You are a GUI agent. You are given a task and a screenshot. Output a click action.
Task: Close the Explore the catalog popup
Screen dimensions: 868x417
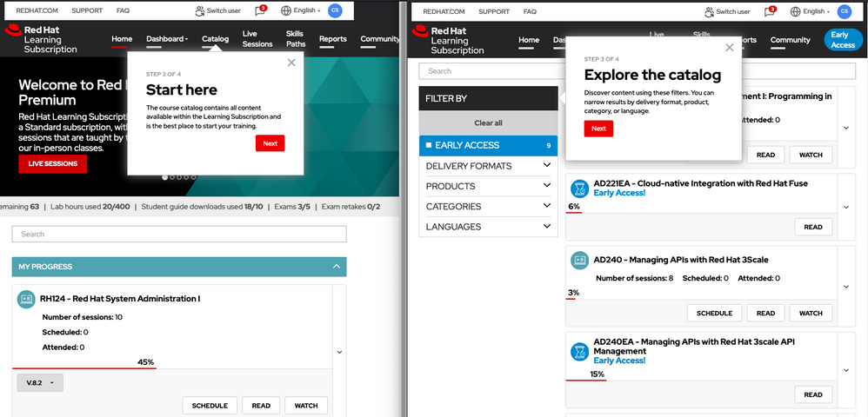tap(729, 48)
